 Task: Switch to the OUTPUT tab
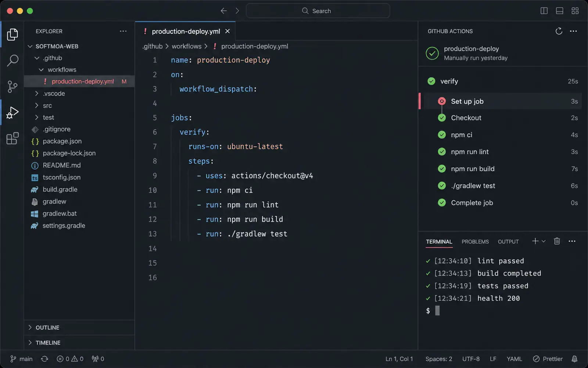[508, 242]
